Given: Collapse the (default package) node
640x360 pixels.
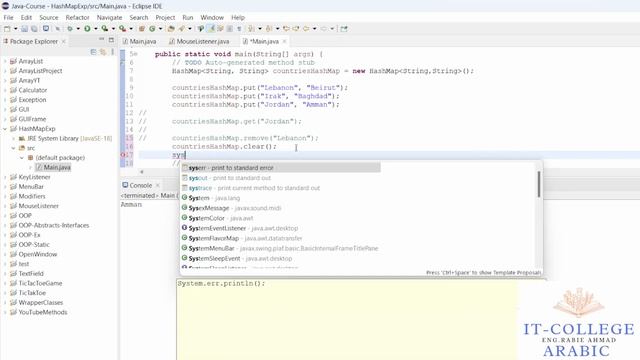Looking at the screenshot, I should pos(22,158).
